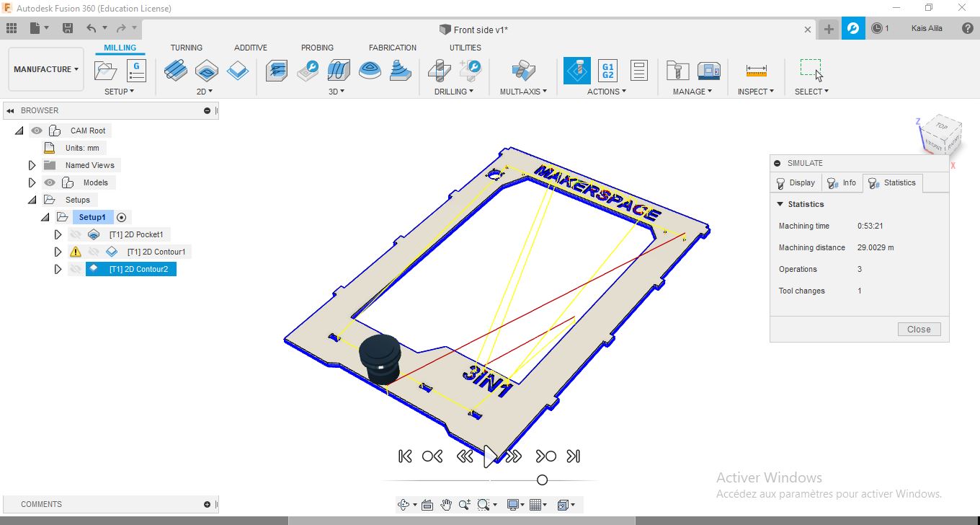Collapse the CAM Root node
This screenshot has height=525, width=980.
coord(19,131)
